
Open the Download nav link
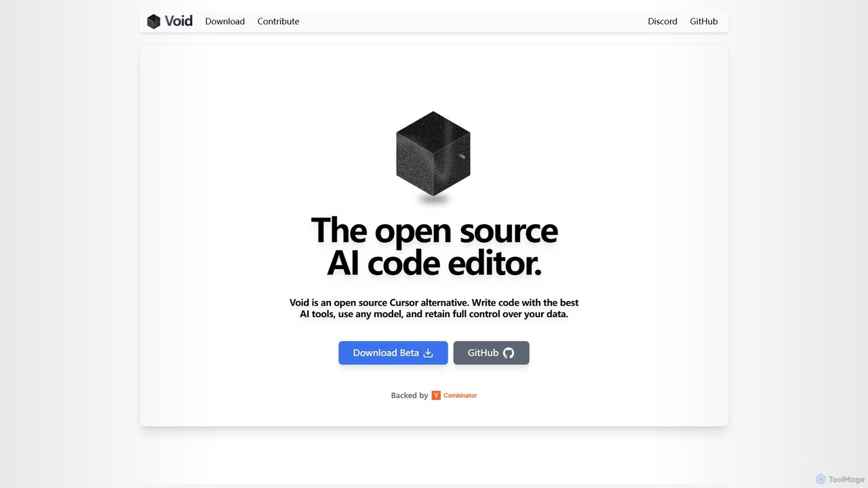[x=225, y=21]
